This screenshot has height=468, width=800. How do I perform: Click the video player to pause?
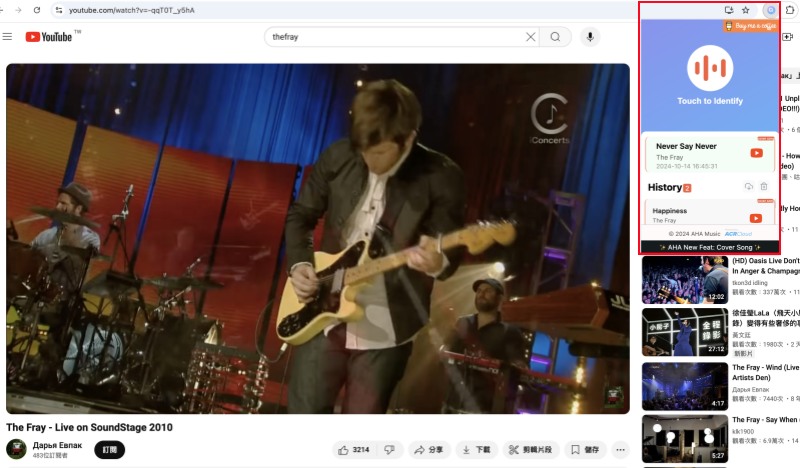(x=318, y=238)
